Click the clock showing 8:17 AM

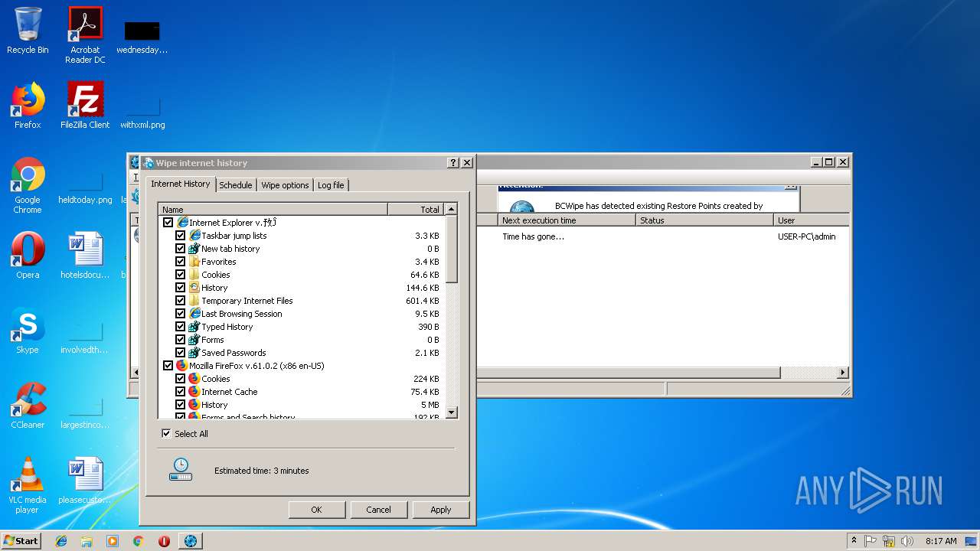(941, 541)
